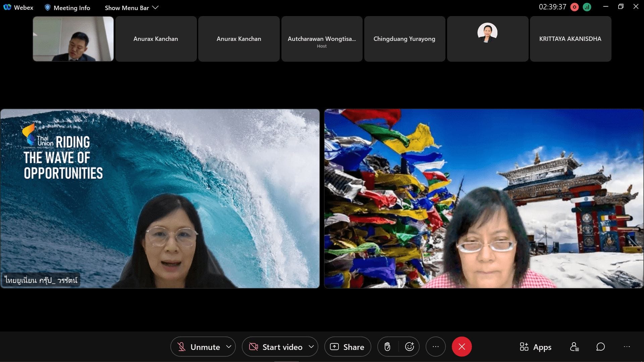Expand the Show Menu Bar chevron
This screenshot has width=644, height=362.
coord(155,7)
